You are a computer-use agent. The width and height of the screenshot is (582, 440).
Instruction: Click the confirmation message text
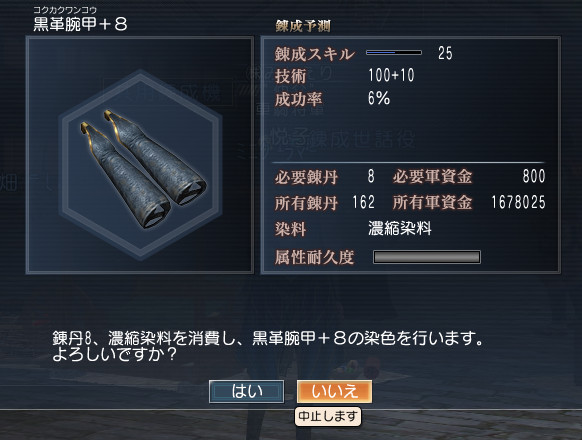click(267, 346)
